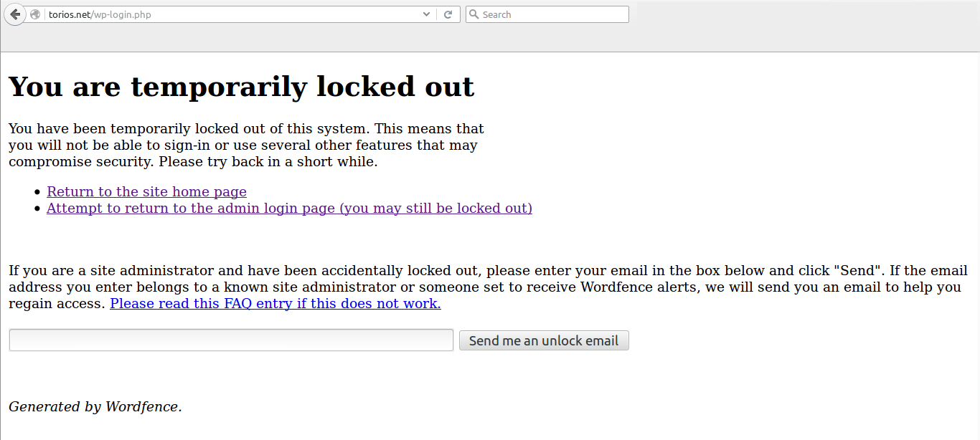Click into the browser Search field

point(552,14)
